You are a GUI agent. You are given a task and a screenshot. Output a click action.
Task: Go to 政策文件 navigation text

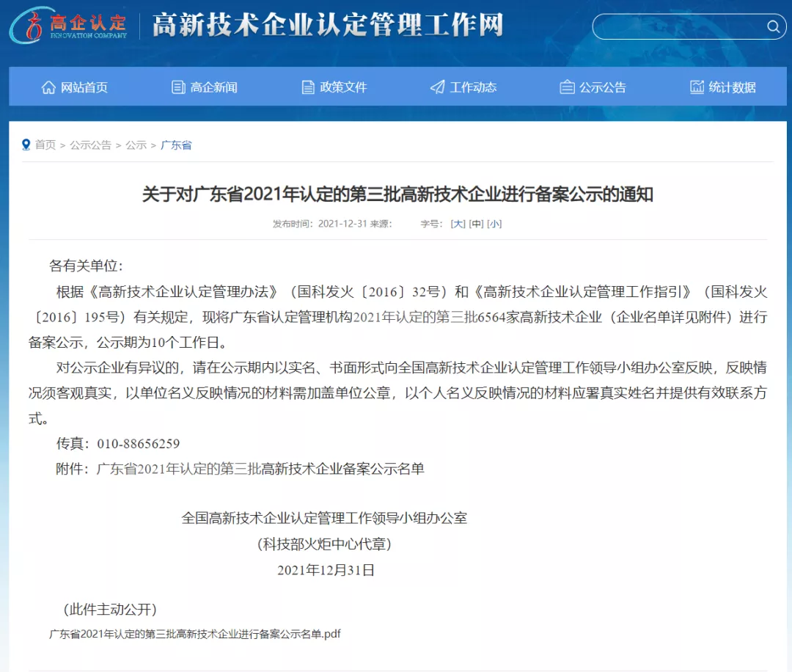(x=343, y=87)
